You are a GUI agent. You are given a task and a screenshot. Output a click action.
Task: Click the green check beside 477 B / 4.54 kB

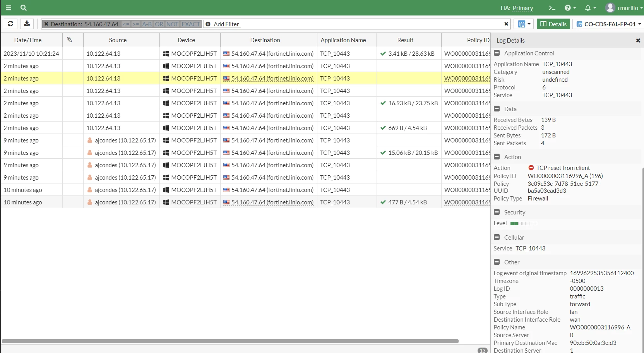(x=383, y=202)
